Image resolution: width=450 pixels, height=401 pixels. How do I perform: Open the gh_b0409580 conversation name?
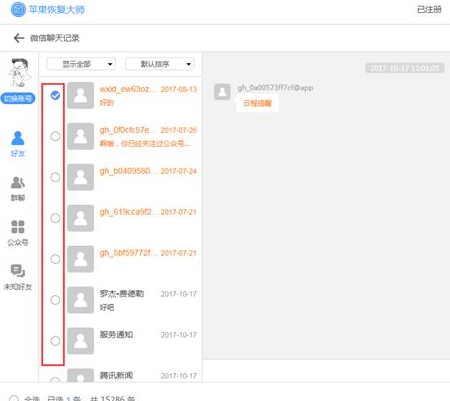(128, 171)
